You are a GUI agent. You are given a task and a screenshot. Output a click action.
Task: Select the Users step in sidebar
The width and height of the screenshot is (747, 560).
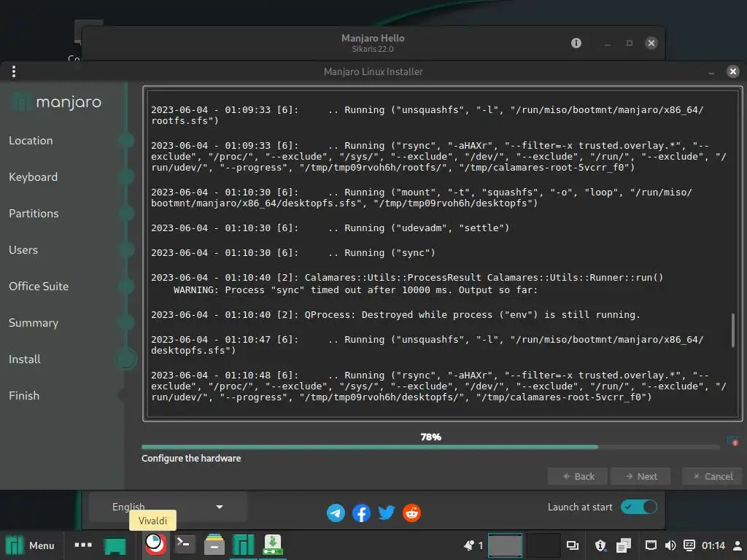[x=23, y=250]
